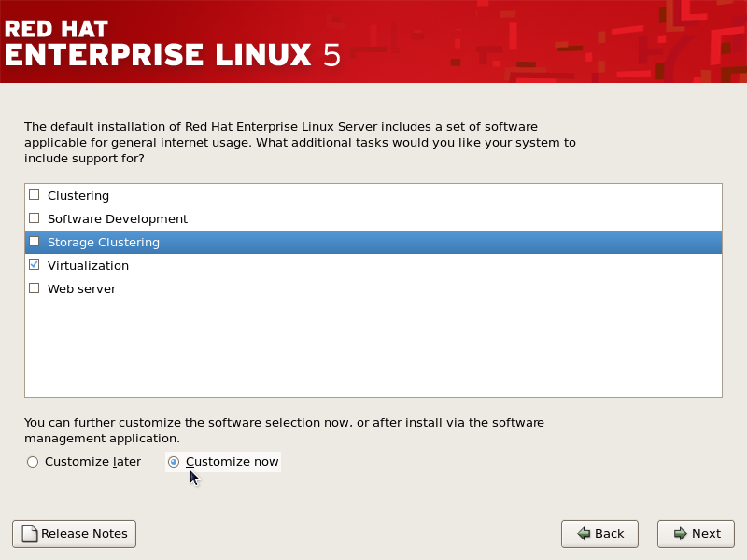Viewport: 747px width, 560px height.
Task: Uncheck the Virtualization checkbox
Action: tap(34, 265)
